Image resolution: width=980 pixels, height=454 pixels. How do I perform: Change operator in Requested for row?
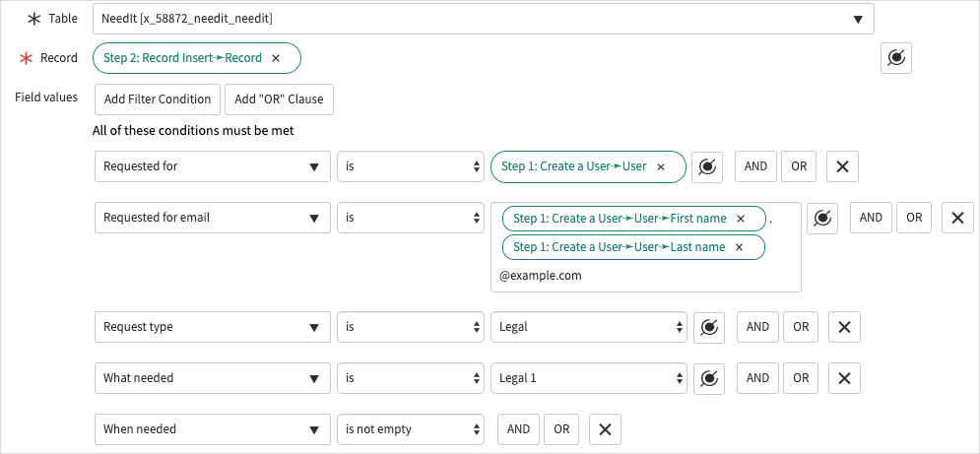coord(411,167)
